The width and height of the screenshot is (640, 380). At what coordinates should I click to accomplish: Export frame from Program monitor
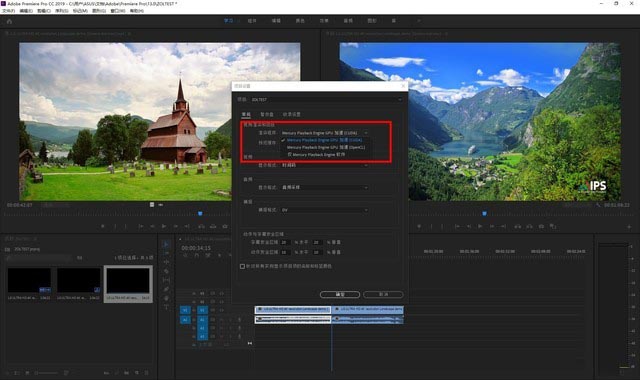point(541,226)
